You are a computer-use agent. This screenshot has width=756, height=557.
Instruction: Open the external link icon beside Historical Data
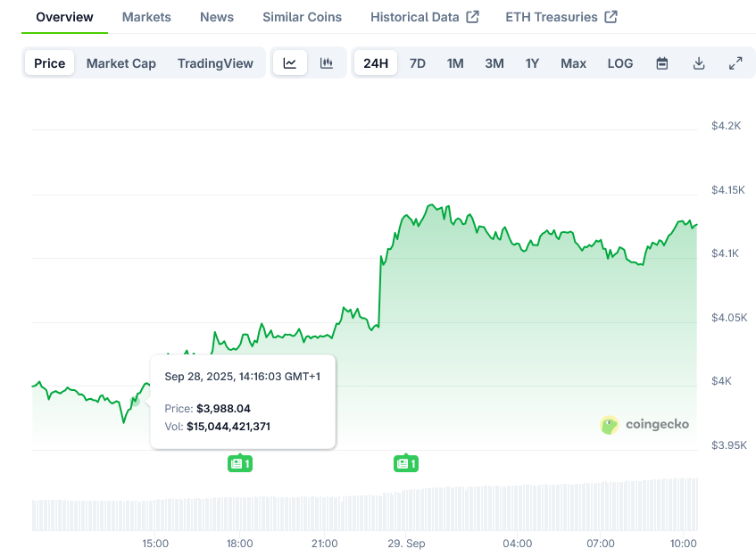point(474,16)
